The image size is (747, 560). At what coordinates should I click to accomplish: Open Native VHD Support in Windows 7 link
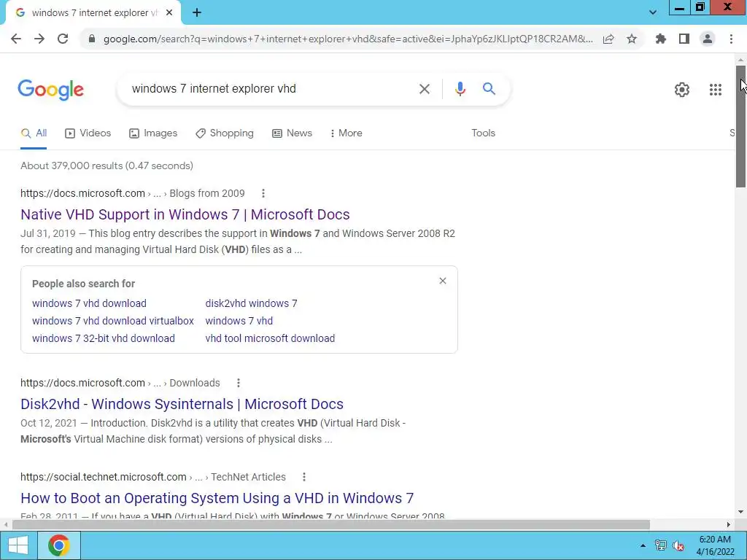[x=185, y=215]
